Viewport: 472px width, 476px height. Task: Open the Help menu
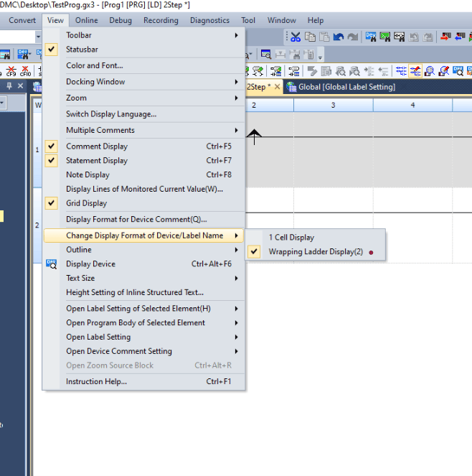[316, 20]
